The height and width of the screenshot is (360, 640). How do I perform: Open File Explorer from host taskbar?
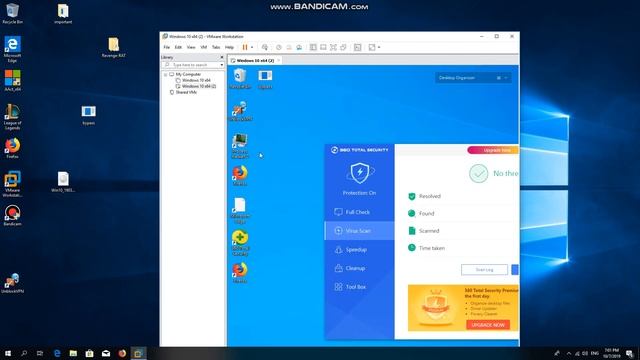tap(73, 353)
